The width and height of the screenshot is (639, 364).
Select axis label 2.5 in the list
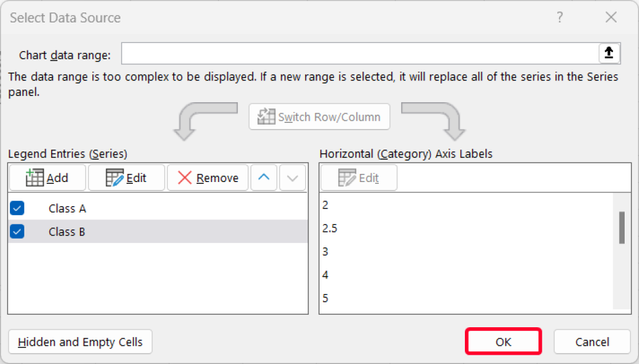pyautogui.click(x=329, y=228)
